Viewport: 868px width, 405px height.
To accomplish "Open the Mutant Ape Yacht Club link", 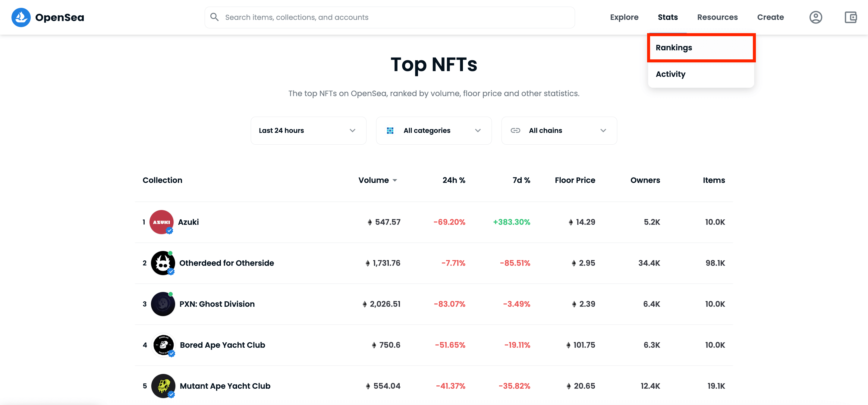I will 225,386.
